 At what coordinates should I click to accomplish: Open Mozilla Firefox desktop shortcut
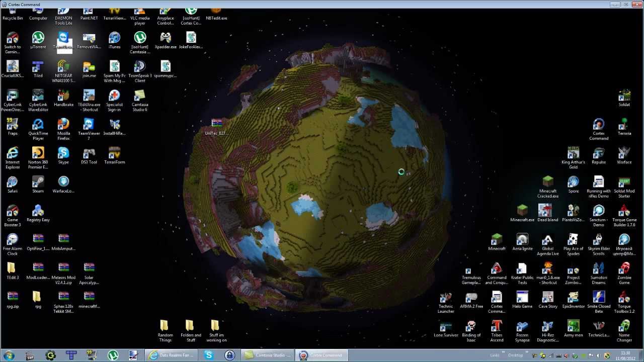(63, 129)
